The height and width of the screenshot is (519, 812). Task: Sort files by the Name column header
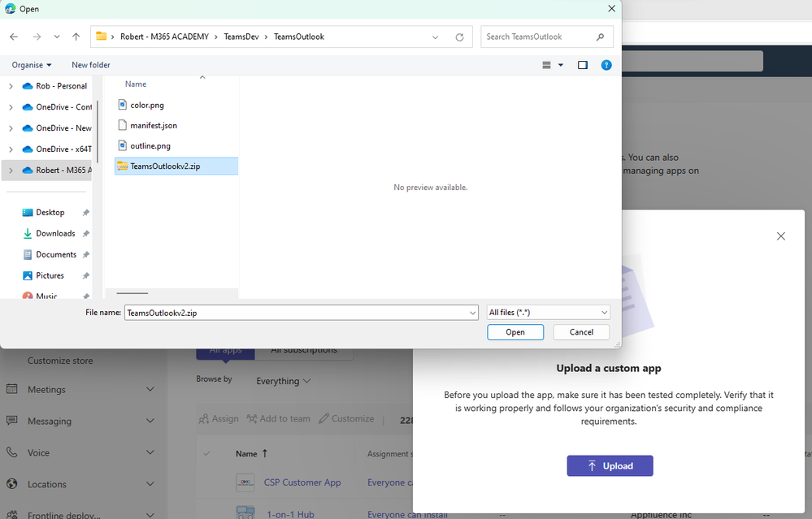[136, 84]
